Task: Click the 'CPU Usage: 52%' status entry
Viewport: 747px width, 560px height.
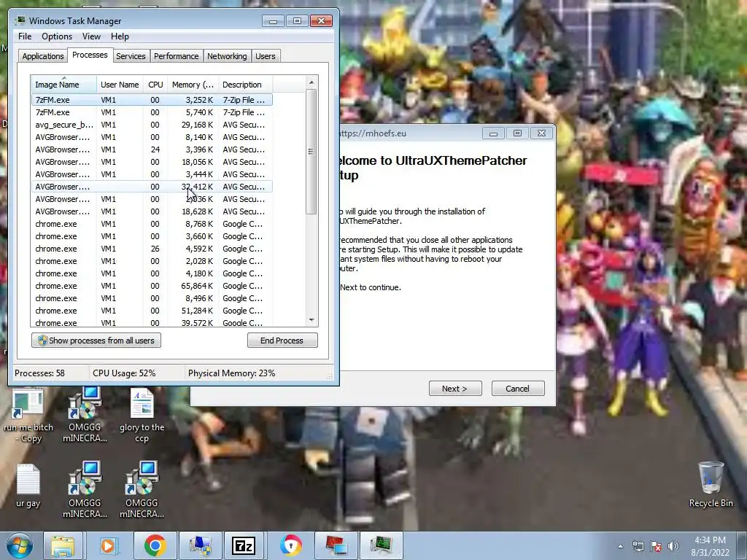Action: (124, 373)
